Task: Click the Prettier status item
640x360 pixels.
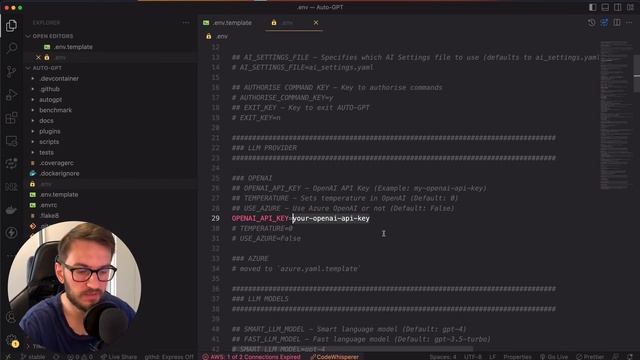Action: tap(590, 357)
